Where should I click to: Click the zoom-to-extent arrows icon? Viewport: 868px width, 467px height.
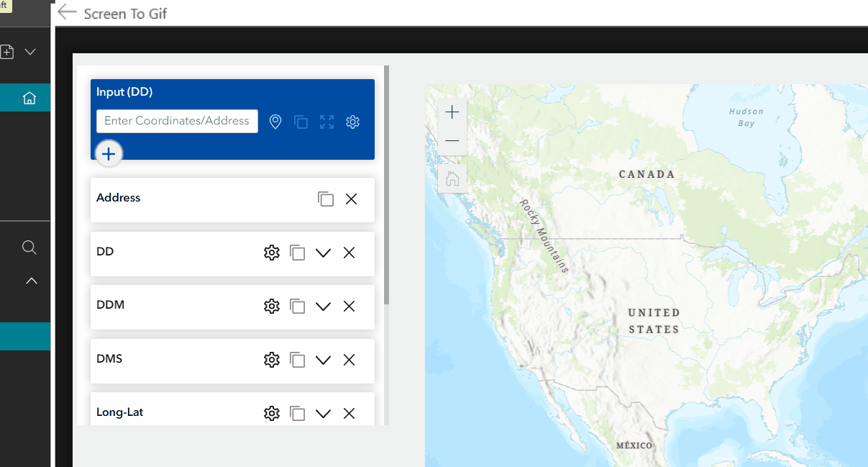[326, 122]
